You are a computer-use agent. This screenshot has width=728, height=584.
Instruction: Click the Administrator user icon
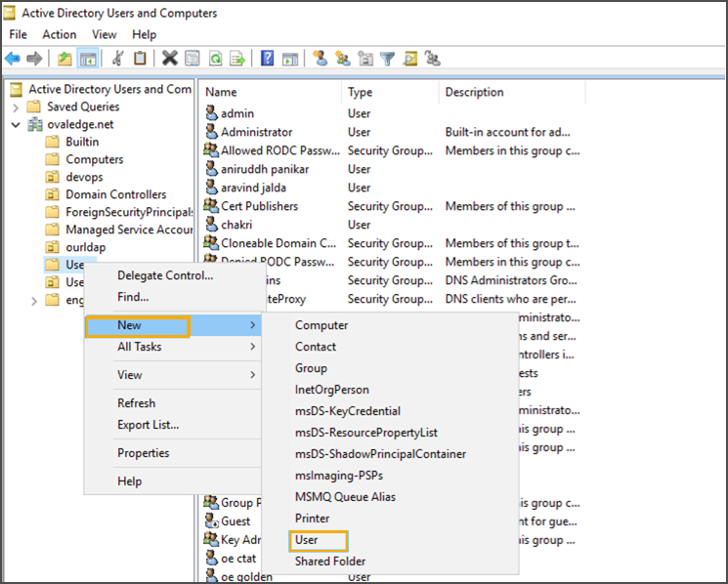point(211,132)
